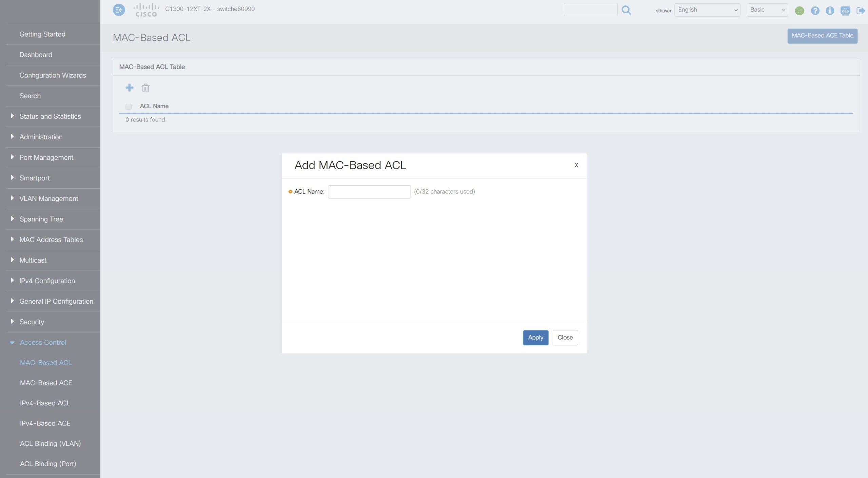Click the trash delete icon

tap(145, 88)
